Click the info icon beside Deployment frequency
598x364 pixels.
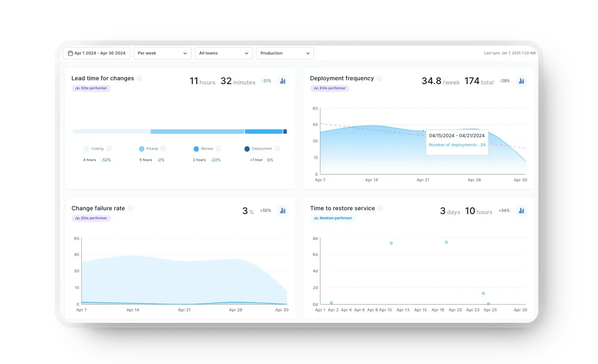coord(379,79)
